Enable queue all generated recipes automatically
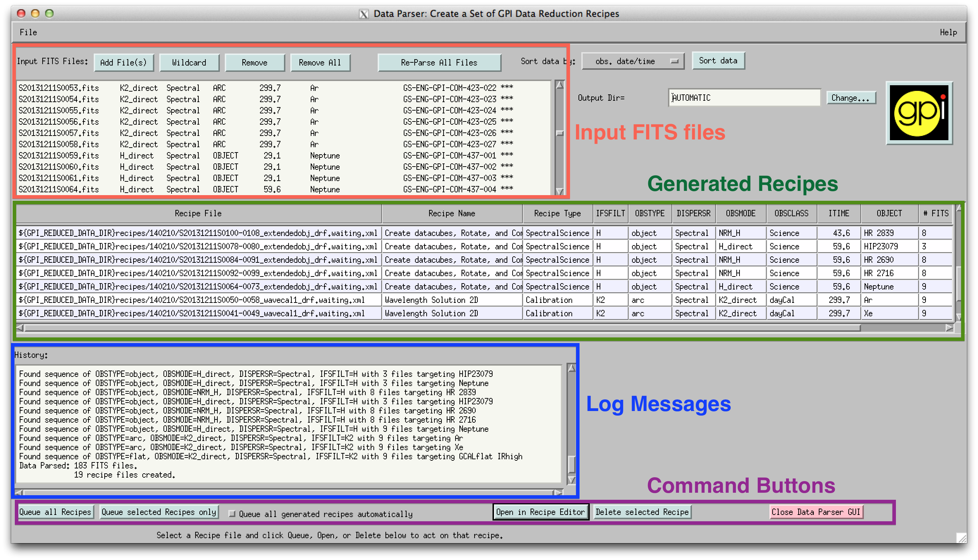Viewport: 978px width, 560px height. click(232, 514)
